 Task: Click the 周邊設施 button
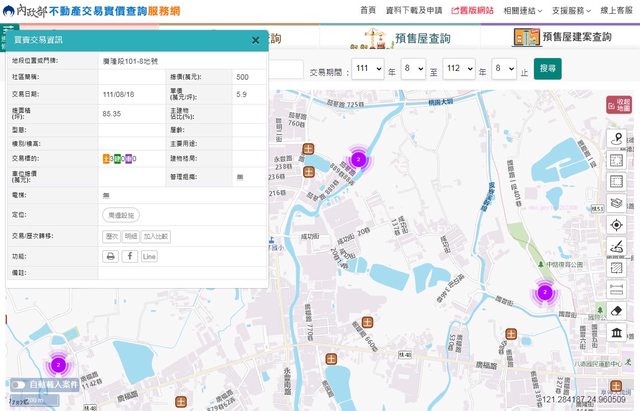pyautogui.click(x=121, y=215)
